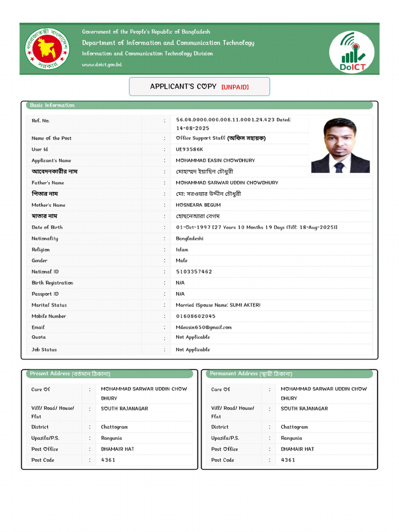Open the www.doict.gov.bd website link
Viewport: 399px width, 532px height.
pyautogui.click(x=102, y=64)
